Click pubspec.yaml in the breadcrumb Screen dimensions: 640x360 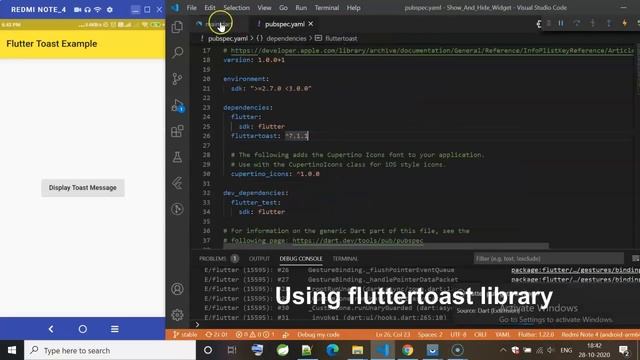point(228,38)
